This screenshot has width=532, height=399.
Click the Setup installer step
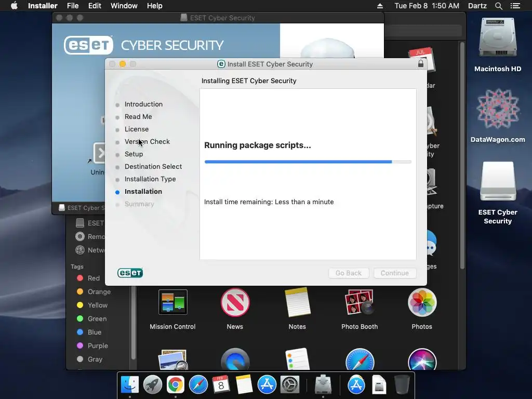coord(134,154)
